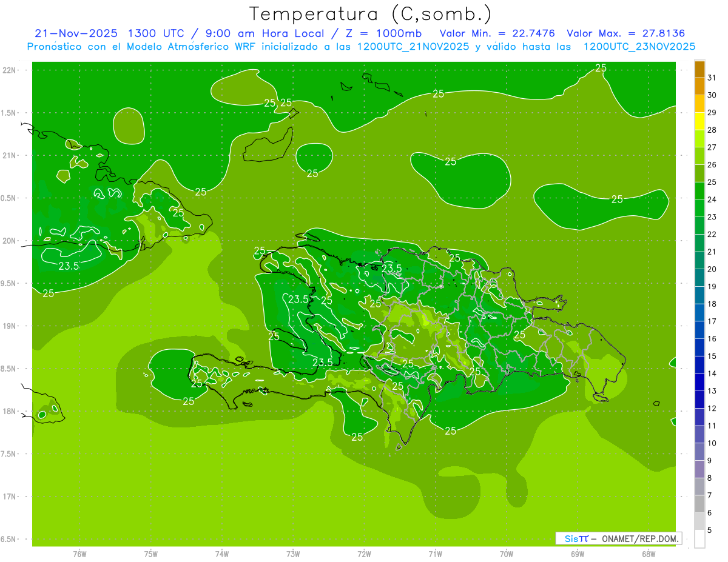Click the purple legend band between 8 and 9

[699, 469]
